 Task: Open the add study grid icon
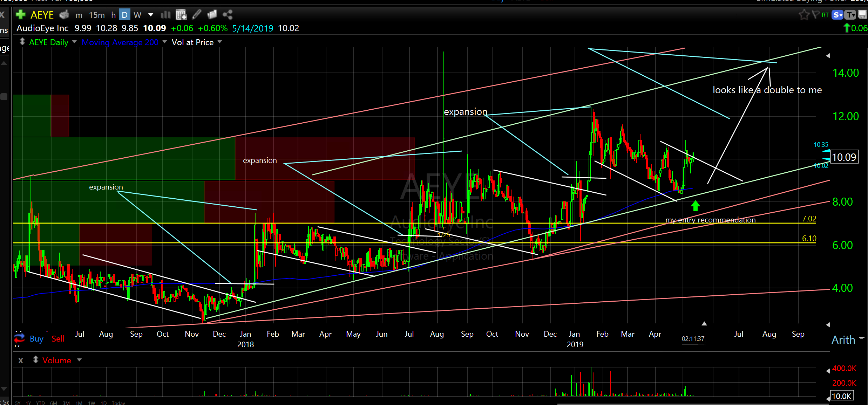click(181, 15)
